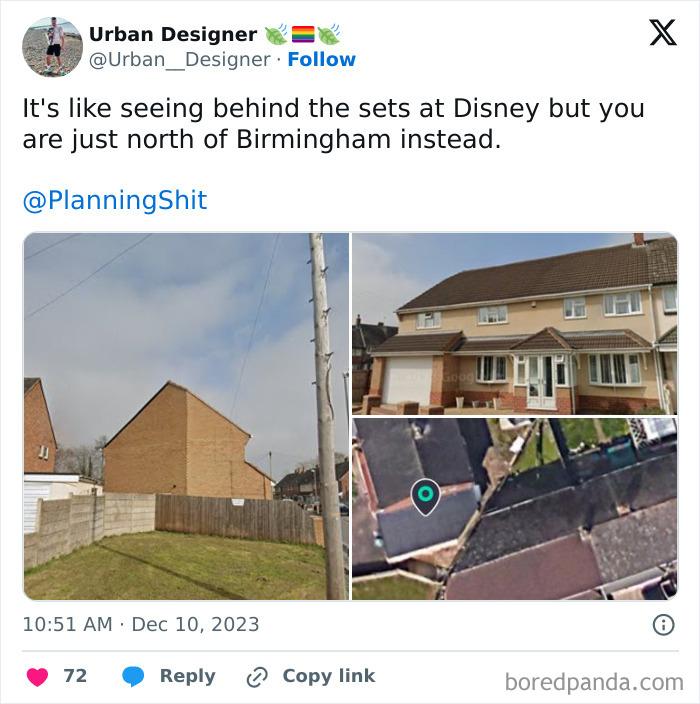Click the boredpanda.com watermark

coord(594,682)
